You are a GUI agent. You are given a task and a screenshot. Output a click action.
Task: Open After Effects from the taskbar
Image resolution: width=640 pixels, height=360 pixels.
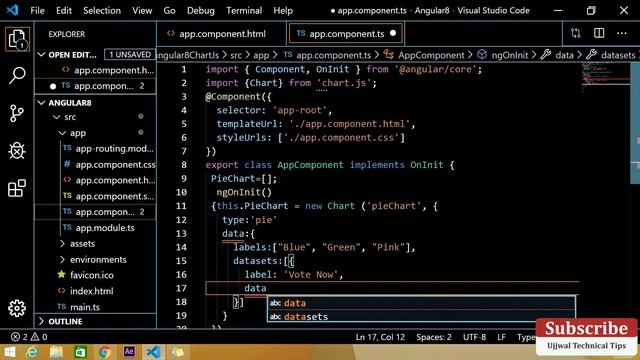pos(129,351)
